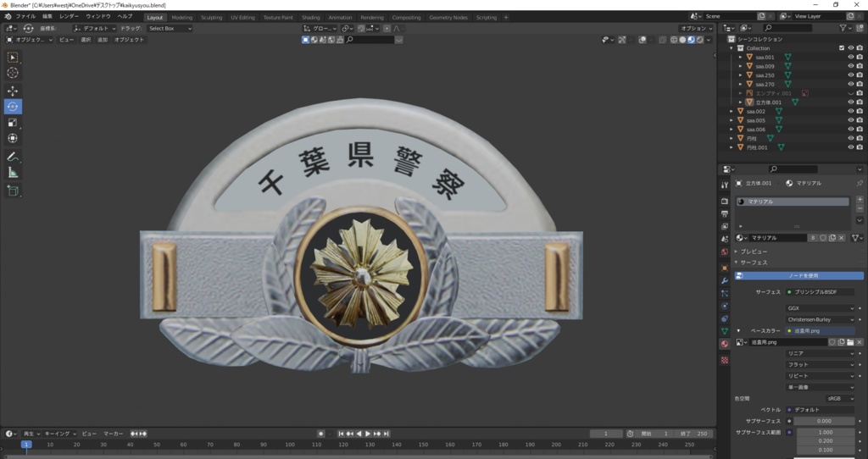Click the Blender logo menu icon

click(x=8, y=17)
